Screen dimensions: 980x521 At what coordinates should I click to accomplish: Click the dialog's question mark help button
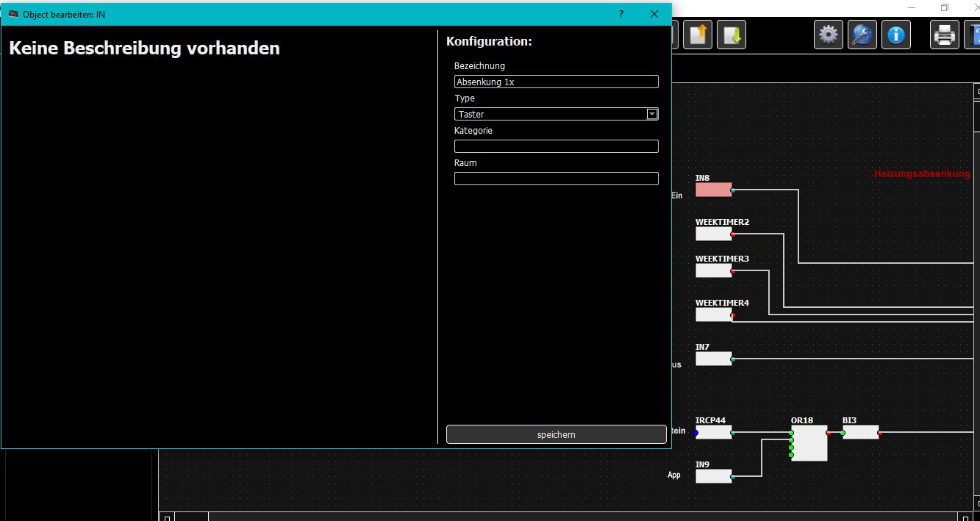pyautogui.click(x=621, y=14)
